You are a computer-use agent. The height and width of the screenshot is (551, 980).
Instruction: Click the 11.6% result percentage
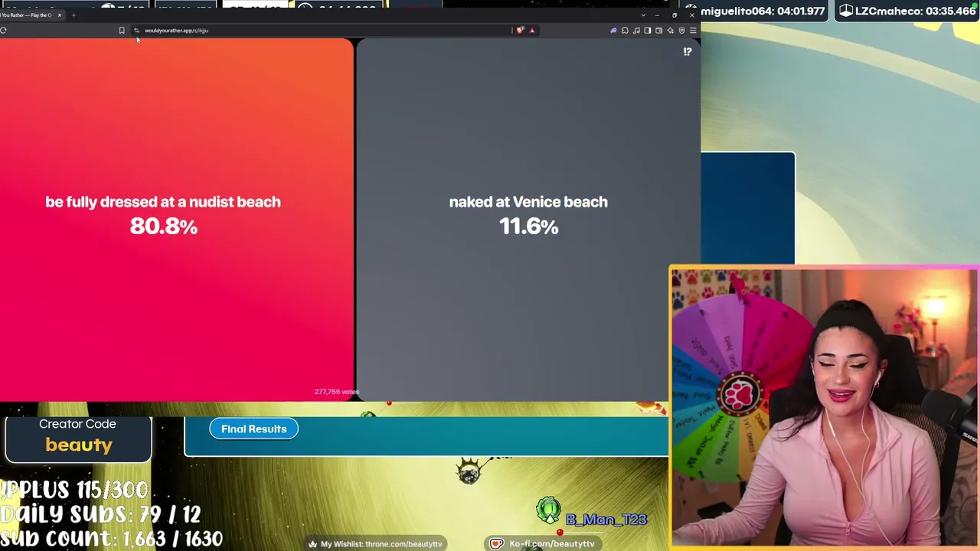click(528, 227)
